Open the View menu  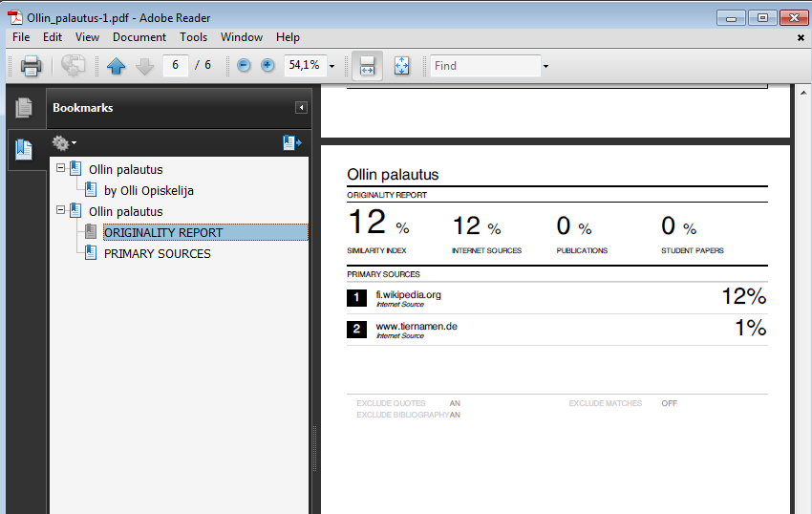(x=87, y=37)
